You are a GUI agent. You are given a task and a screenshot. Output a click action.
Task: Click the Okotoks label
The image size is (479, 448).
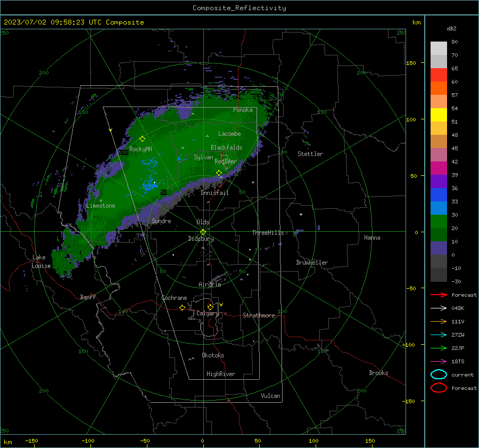coord(213,355)
